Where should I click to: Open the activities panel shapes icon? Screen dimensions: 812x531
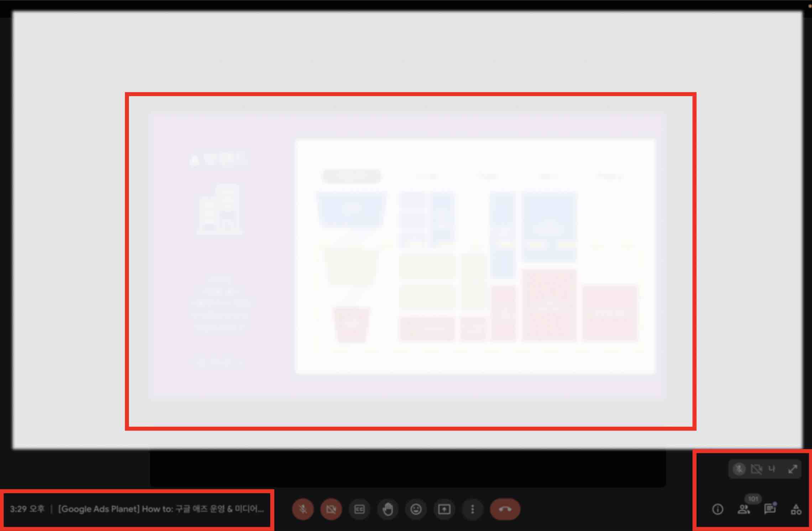(x=796, y=509)
